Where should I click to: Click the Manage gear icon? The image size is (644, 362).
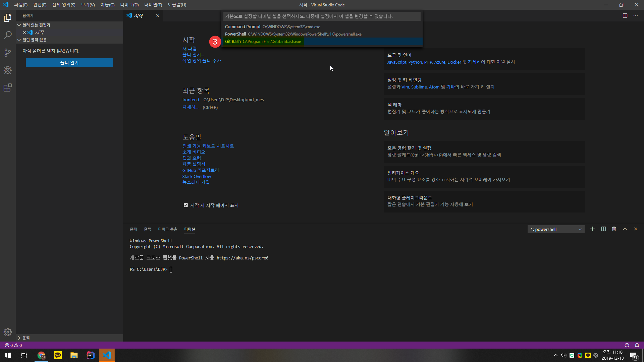point(8,332)
